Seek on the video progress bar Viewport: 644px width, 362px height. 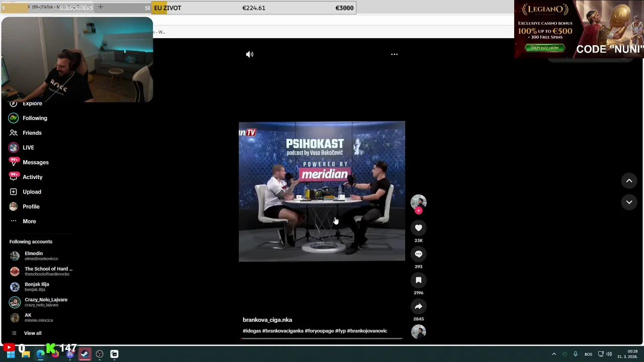tap(322, 338)
